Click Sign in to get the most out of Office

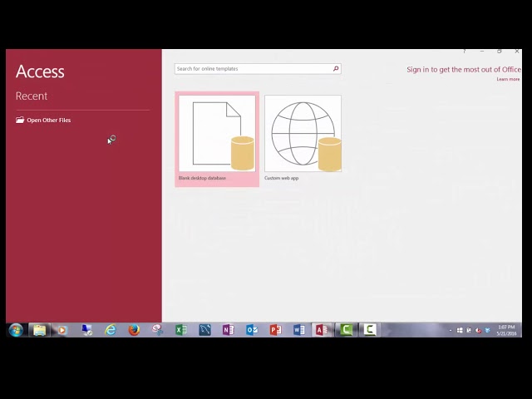[x=464, y=70]
